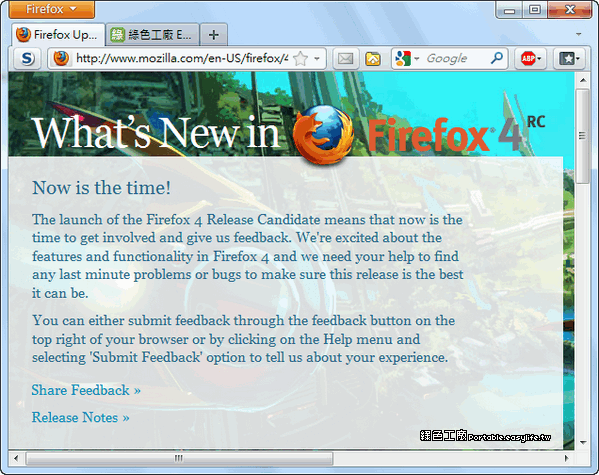This screenshot has width=599, height=475.
Task: Click the Firefox site identity icon in address bar
Action: tap(61, 58)
